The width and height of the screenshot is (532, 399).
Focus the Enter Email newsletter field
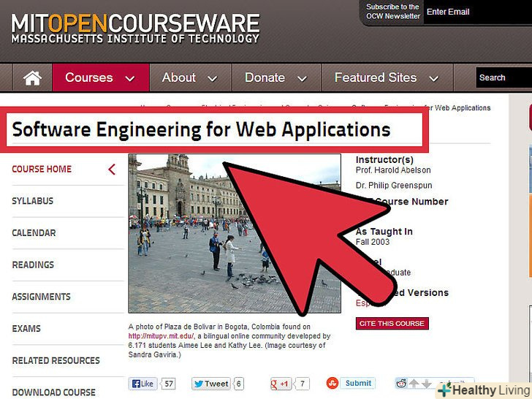coord(478,12)
